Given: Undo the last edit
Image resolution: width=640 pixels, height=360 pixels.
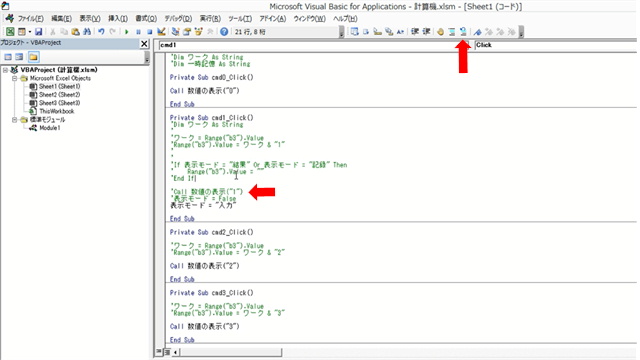Looking at the screenshot, I should tap(101, 31).
